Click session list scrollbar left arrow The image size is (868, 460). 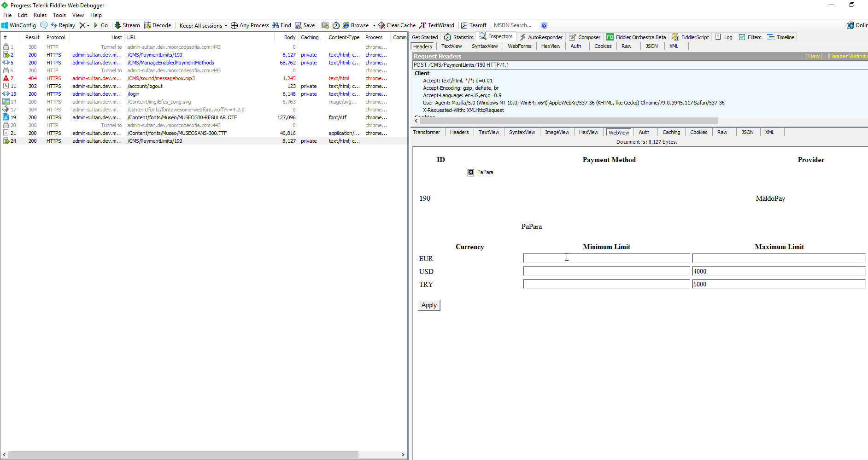[5, 455]
